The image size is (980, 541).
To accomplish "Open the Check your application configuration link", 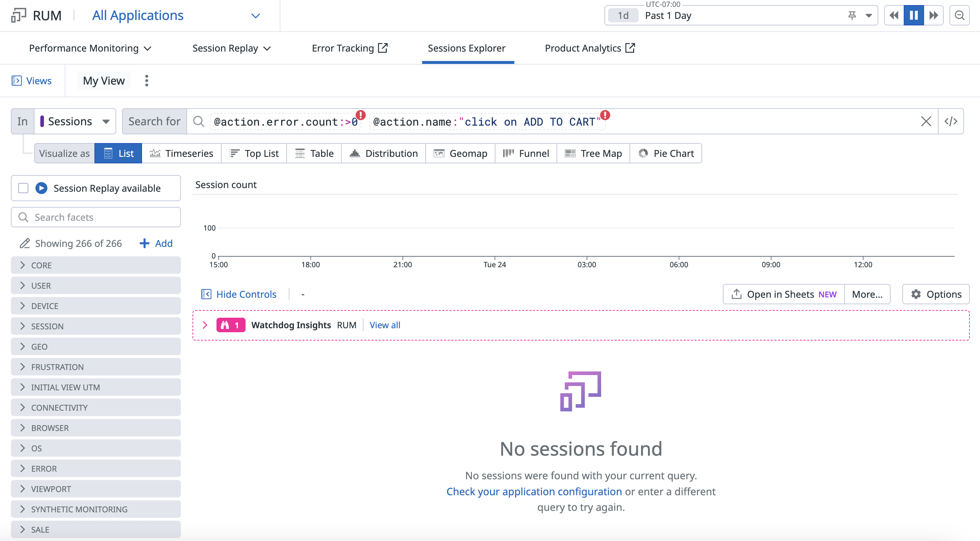I will (534, 492).
